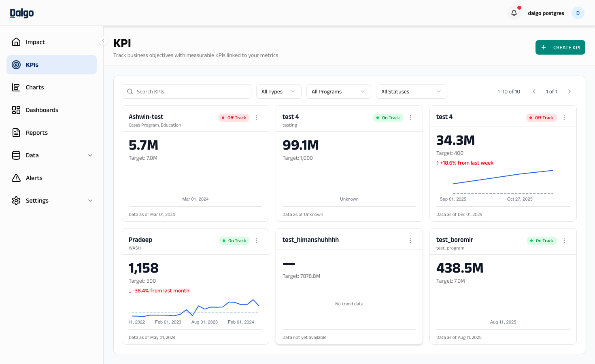Open the user avatar D menu
The width and height of the screenshot is (595, 364).
tap(578, 13)
